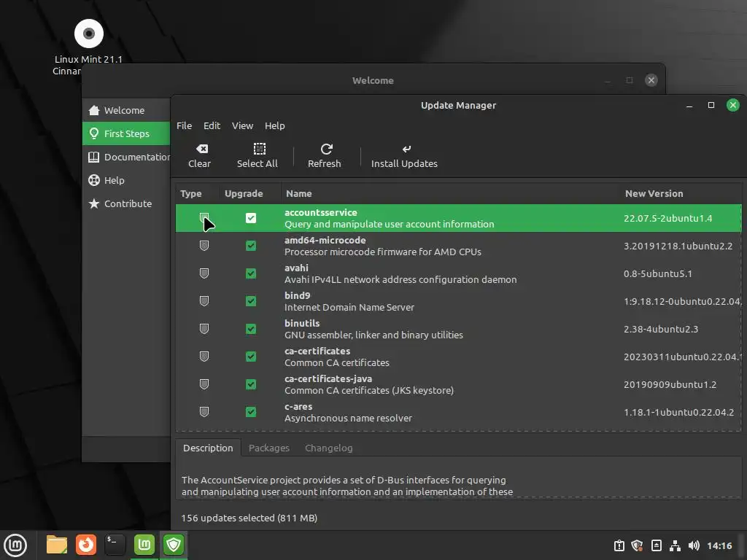Click Install Updates button

tap(404, 156)
